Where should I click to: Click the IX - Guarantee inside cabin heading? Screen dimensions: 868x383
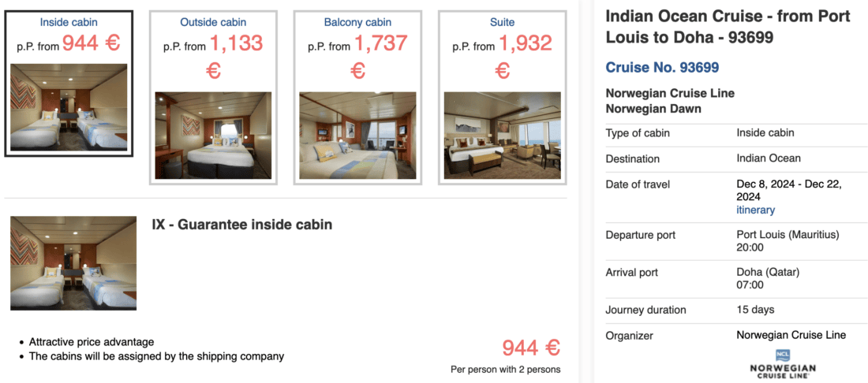pos(241,225)
